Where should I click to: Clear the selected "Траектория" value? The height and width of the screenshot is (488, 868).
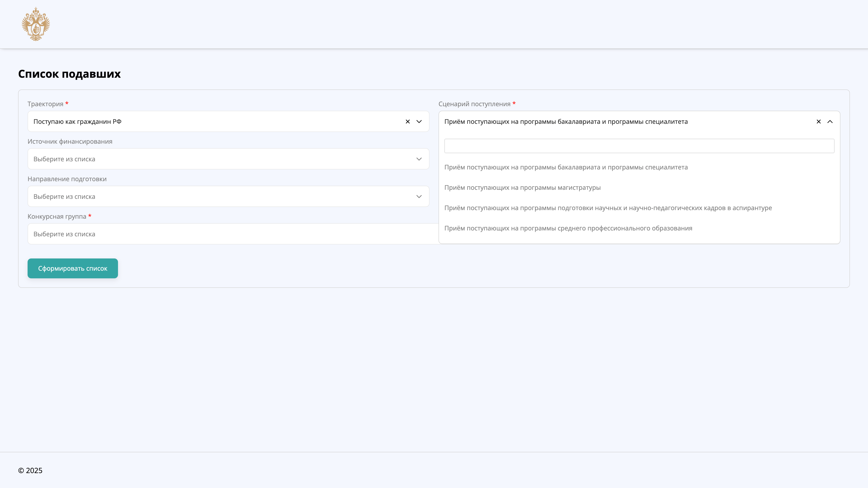coord(407,122)
